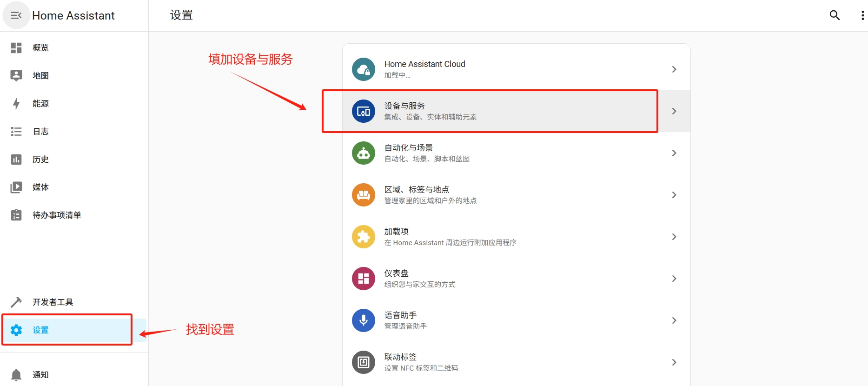Image resolution: width=868 pixels, height=386 pixels.
Task: Open 区域、标签与地点 via its right chevron
Action: tap(674, 195)
